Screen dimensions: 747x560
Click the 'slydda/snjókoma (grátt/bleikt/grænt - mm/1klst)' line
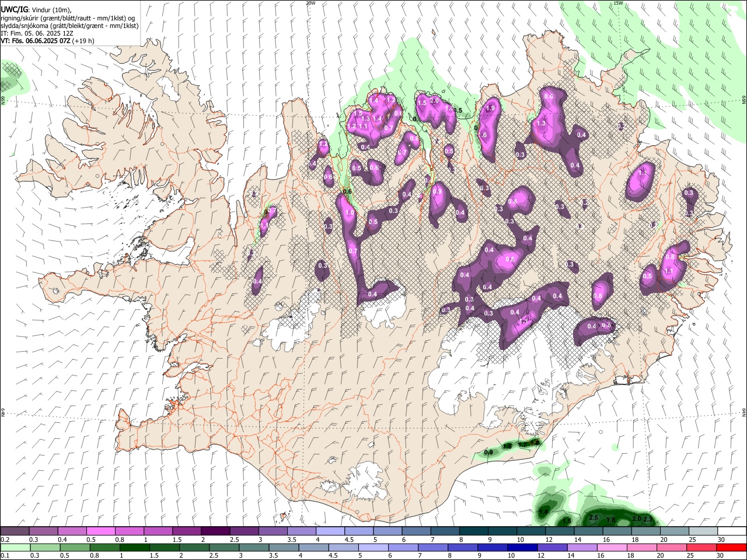tap(69, 26)
